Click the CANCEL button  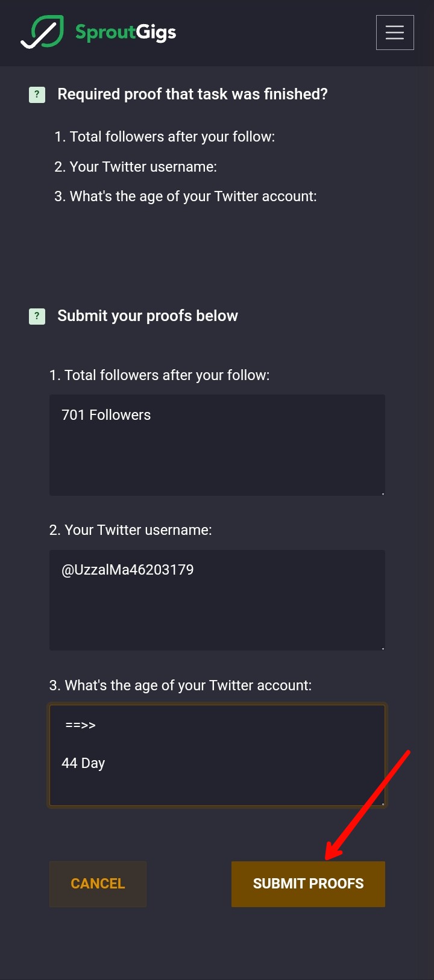coord(98,884)
